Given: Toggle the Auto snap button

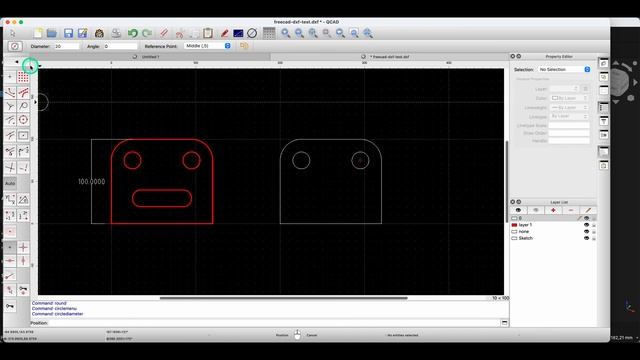Looking at the screenshot, I should [x=10, y=183].
